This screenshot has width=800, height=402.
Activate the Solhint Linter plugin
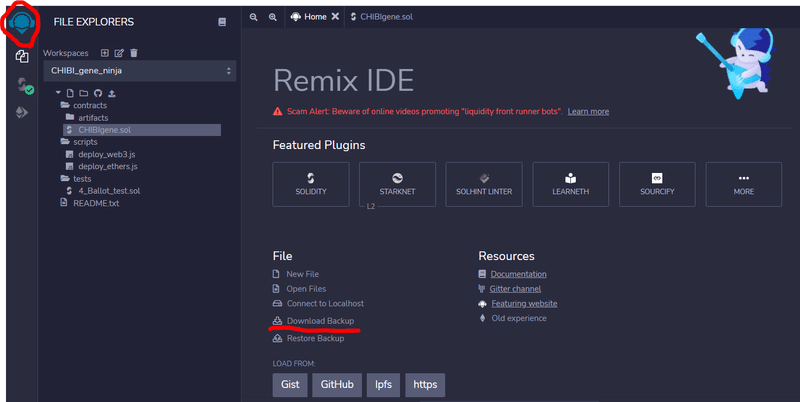click(484, 185)
